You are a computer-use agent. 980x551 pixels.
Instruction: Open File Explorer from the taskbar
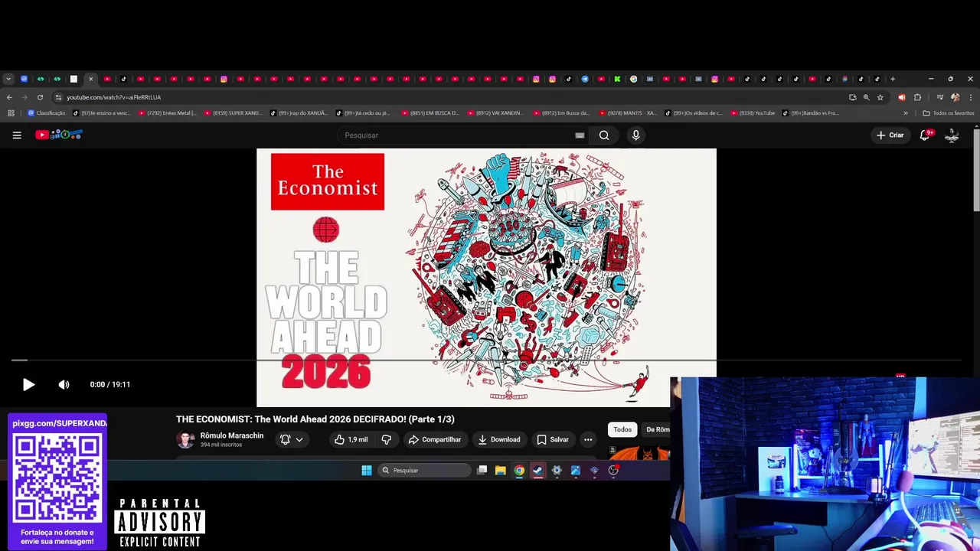pyautogui.click(x=500, y=471)
